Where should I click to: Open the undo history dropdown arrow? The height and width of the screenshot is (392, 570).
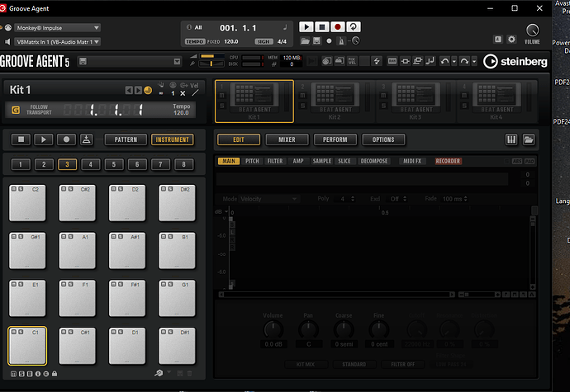tap(454, 61)
